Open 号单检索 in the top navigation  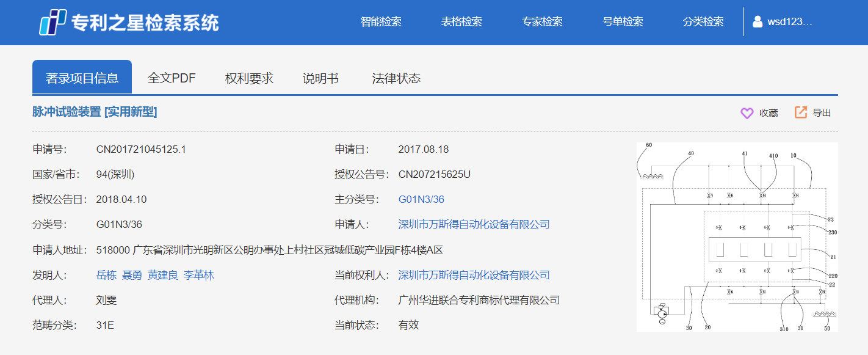point(623,22)
